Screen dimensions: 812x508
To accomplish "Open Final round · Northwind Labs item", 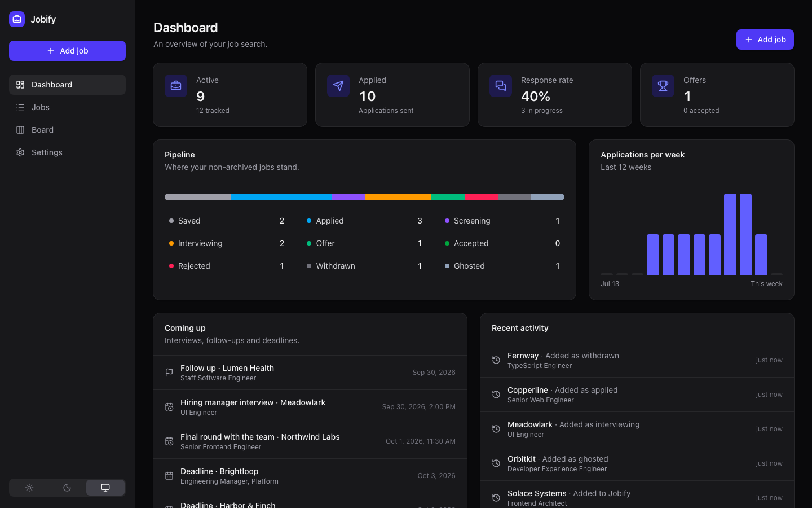I will tap(310, 441).
